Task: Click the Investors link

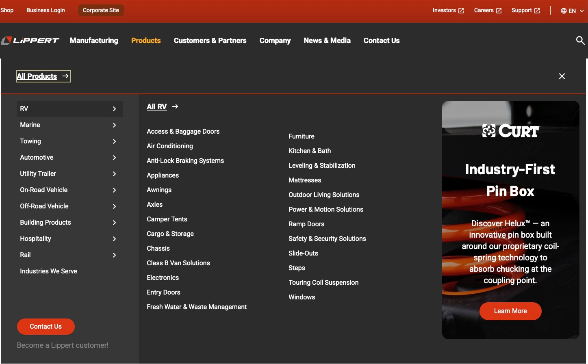Action: tap(444, 10)
